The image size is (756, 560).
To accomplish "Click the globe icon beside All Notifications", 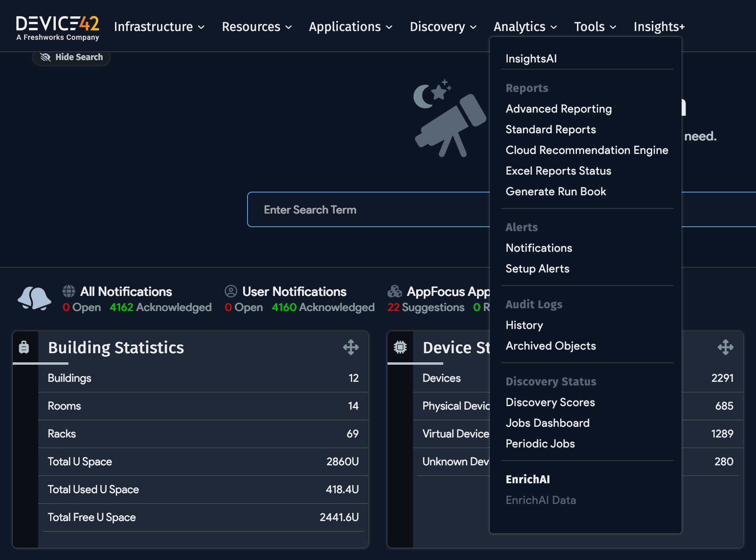I will [68, 291].
